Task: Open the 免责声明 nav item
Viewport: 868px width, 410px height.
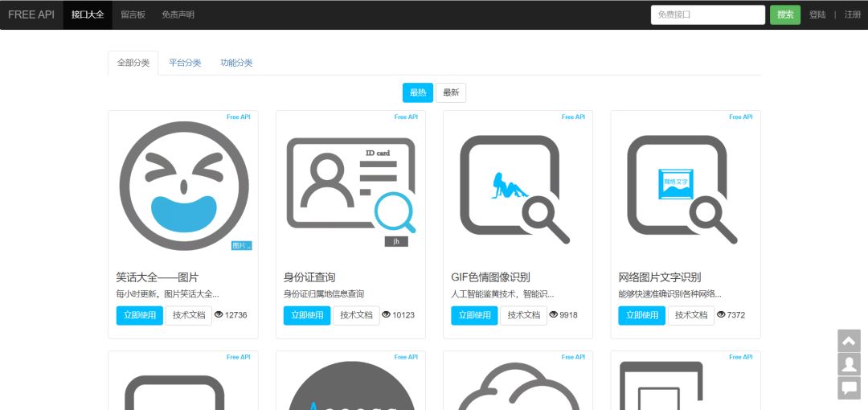Action: coord(178,15)
